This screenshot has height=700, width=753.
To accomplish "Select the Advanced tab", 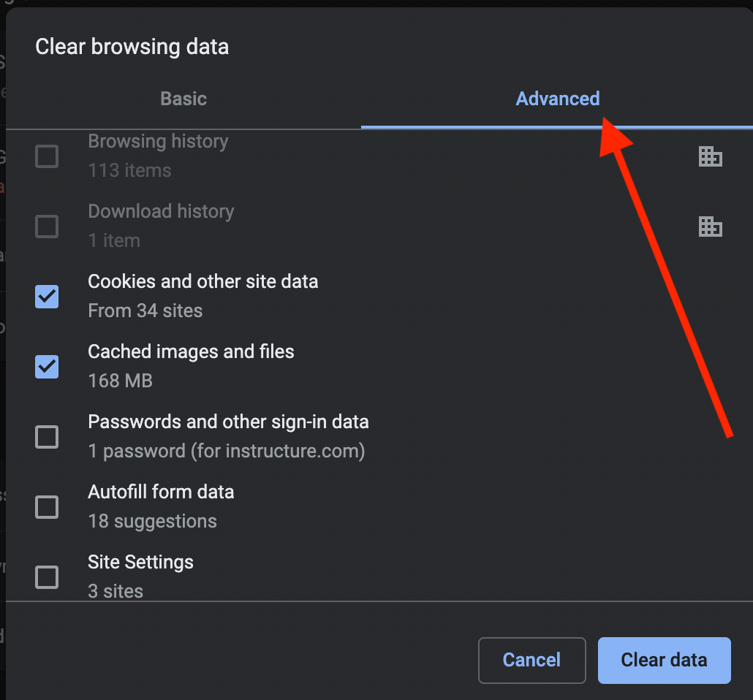I will pos(557,99).
